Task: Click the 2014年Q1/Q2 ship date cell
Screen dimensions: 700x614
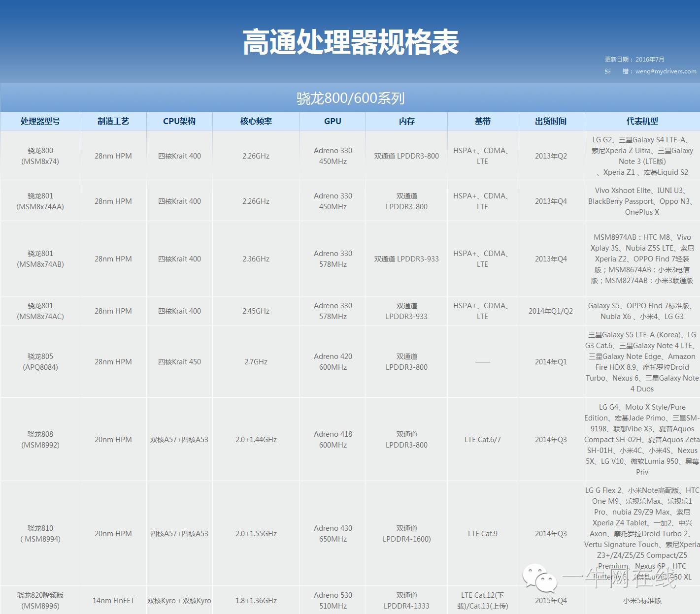Action: 551,311
